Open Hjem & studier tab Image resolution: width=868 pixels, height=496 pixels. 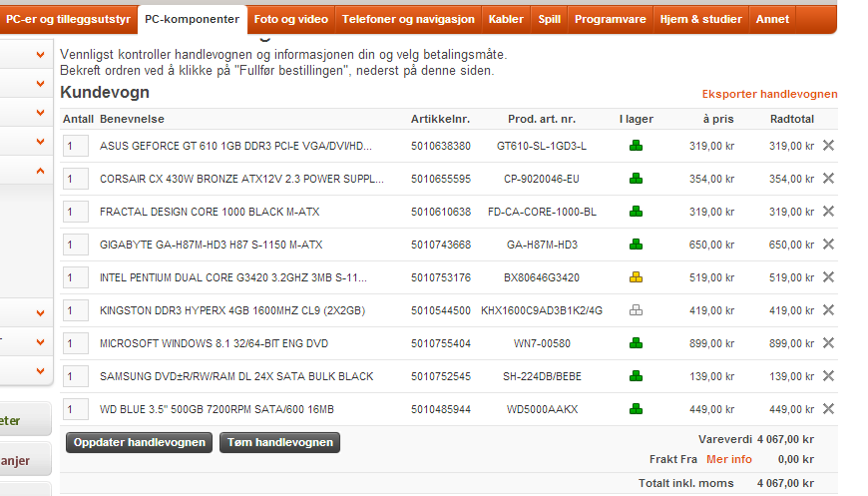coord(700,19)
